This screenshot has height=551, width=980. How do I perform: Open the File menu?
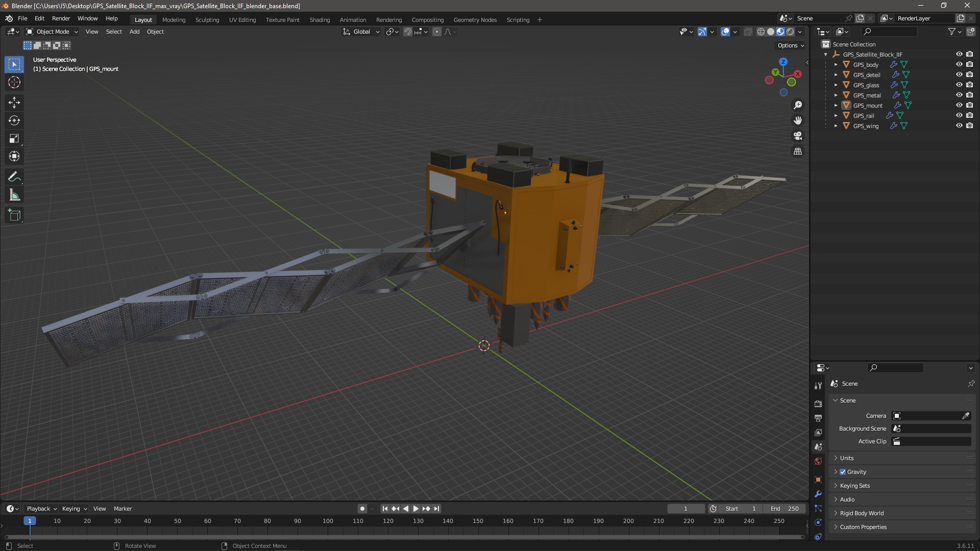click(22, 18)
